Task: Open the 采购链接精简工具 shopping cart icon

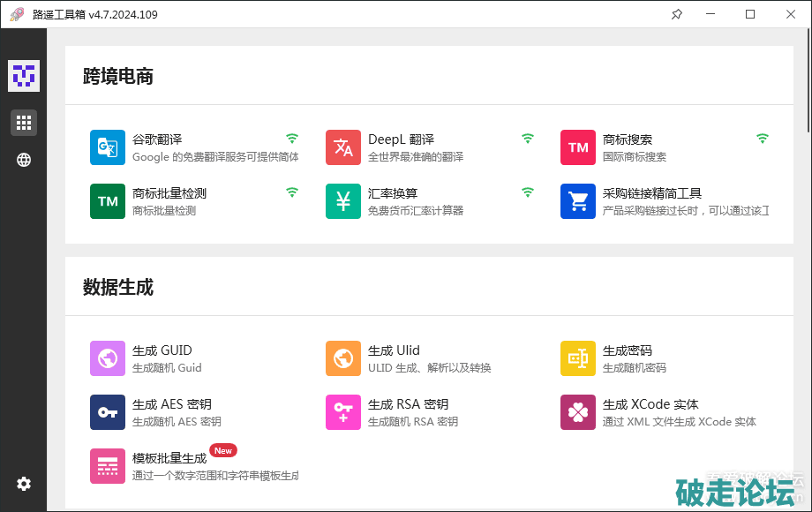Action: pos(578,201)
